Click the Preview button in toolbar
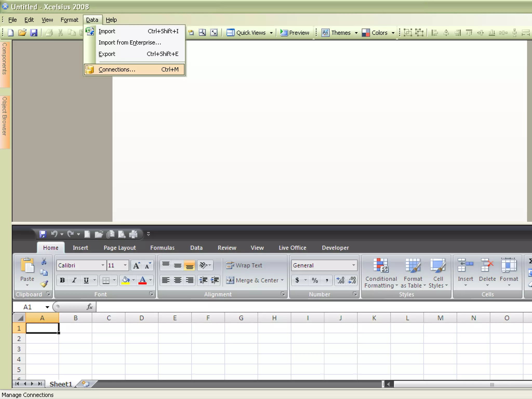The height and width of the screenshot is (399, 532). tap(295, 33)
